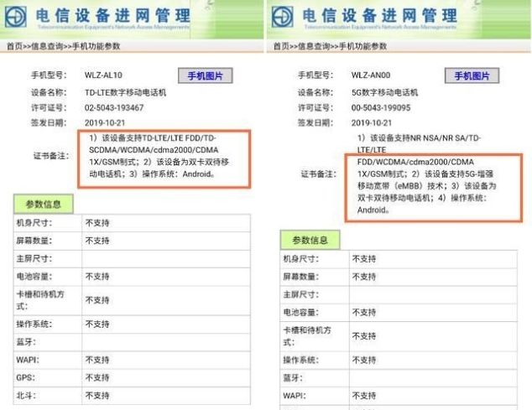Select 信息查询 in the right page breadcrumb
This screenshot has height=410, width=532.
click(313, 46)
